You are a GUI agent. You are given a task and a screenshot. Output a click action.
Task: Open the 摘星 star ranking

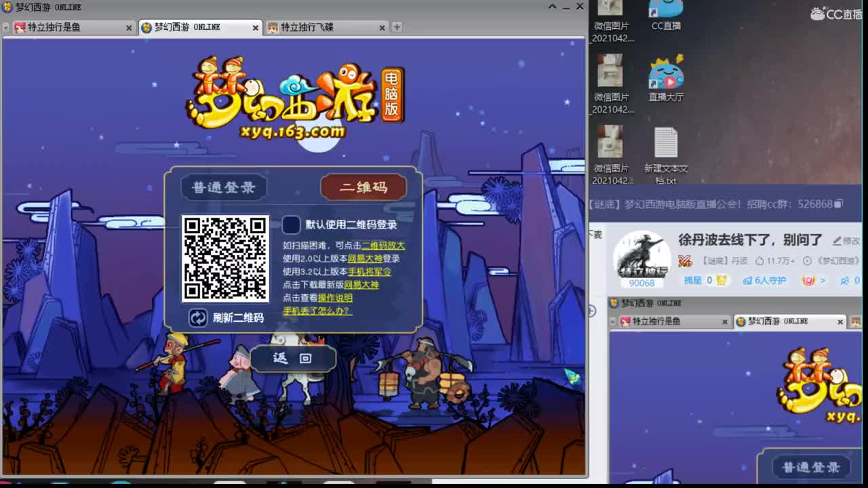(705, 280)
